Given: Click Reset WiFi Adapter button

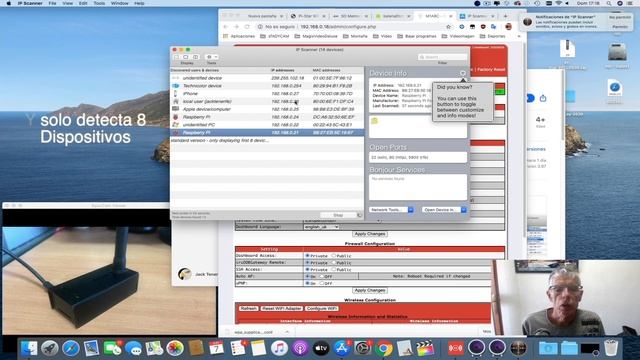Looking at the screenshot, I should tap(282, 309).
